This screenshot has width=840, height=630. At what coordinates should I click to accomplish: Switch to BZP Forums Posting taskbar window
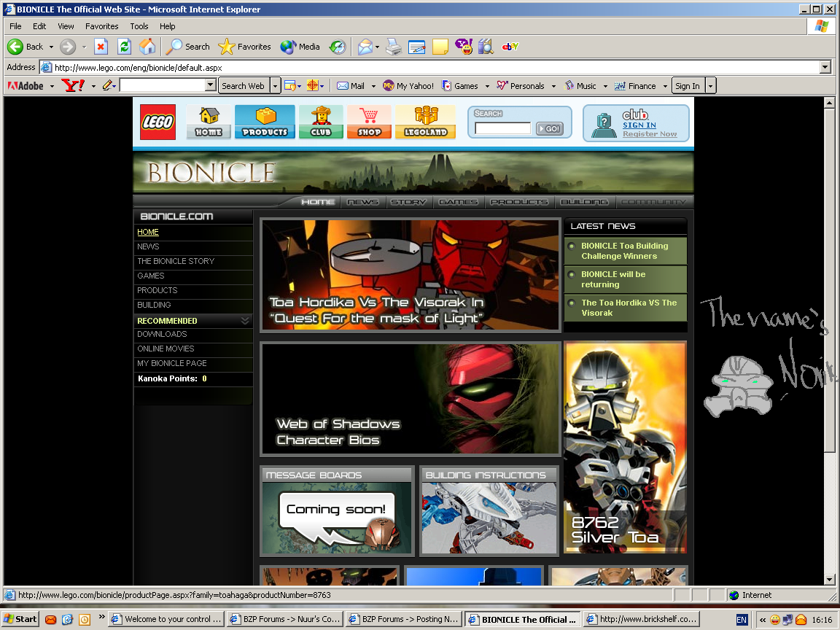coord(404,619)
